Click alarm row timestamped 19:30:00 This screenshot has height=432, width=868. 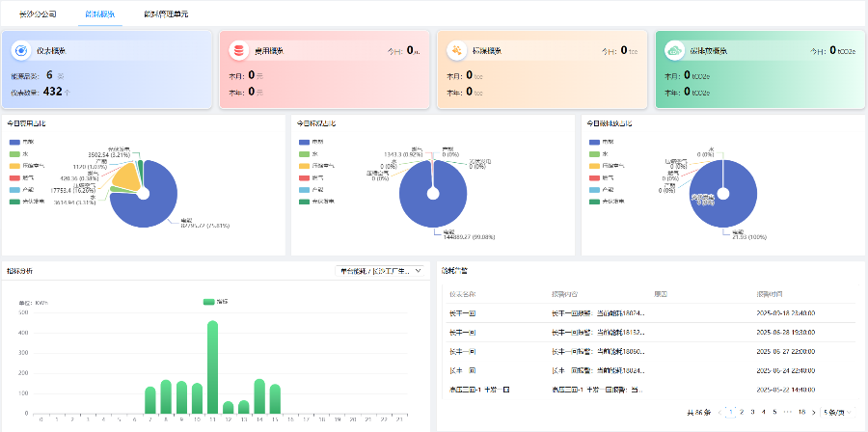tap(650, 333)
